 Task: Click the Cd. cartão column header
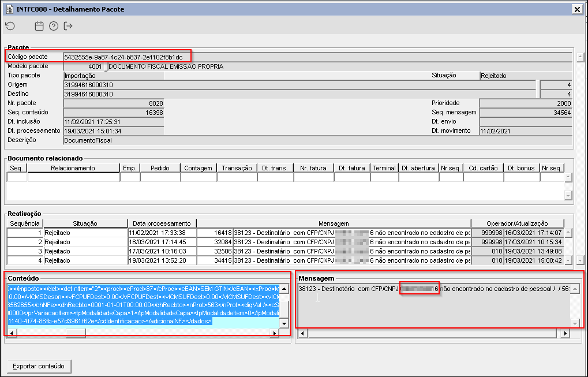coord(483,168)
